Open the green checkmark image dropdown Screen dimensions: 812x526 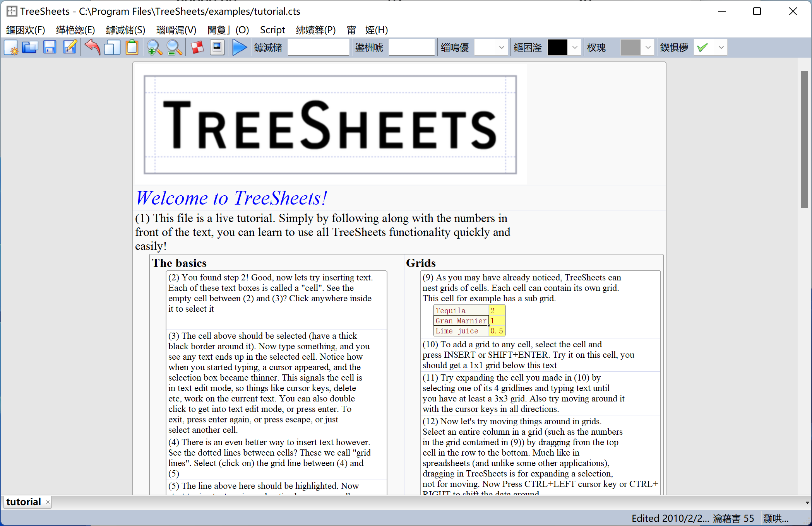pos(721,48)
